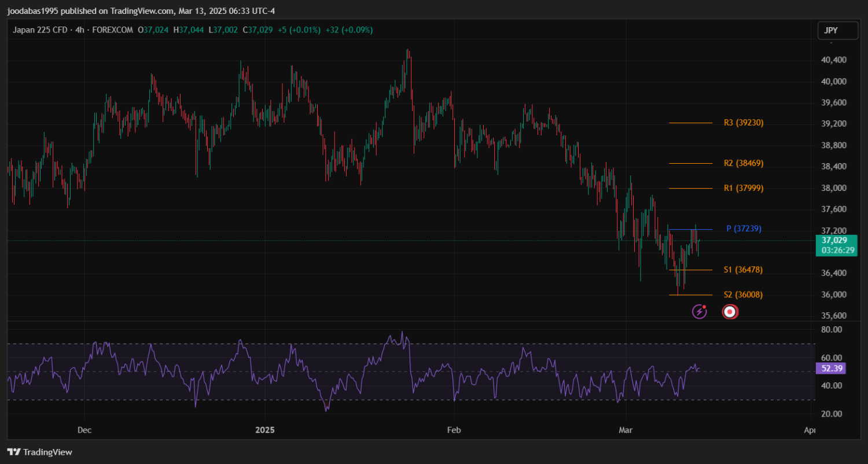Click the purple lightning event icon
The image size is (868, 464).
pyautogui.click(x=700, y=312)
